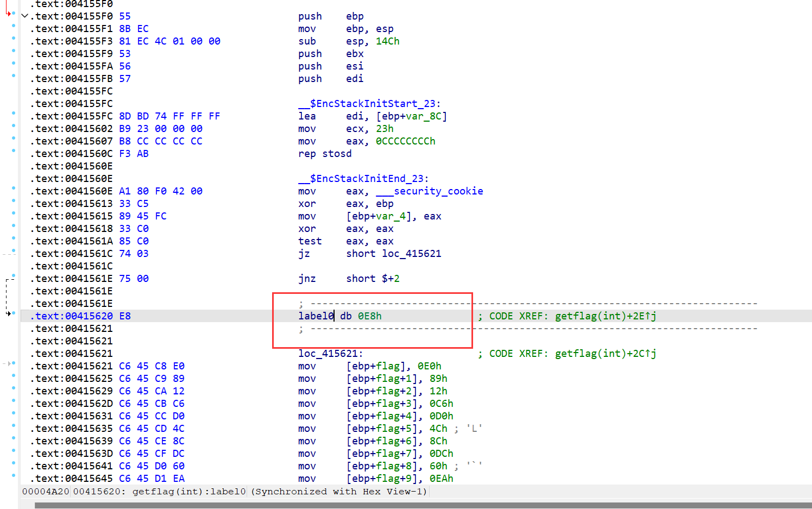
Task: Click the sub esp, 14Ch operand value
Action: tap(387, 41)
